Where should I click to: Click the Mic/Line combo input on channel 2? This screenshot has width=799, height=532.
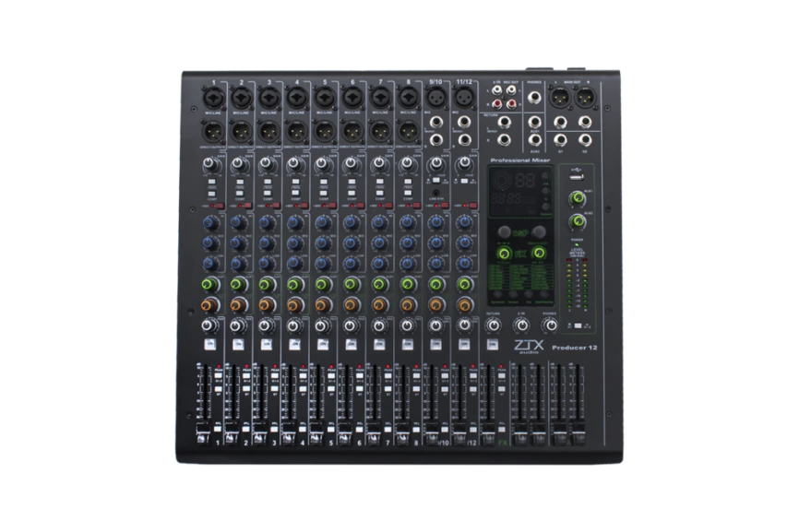[x=242, y=97]
